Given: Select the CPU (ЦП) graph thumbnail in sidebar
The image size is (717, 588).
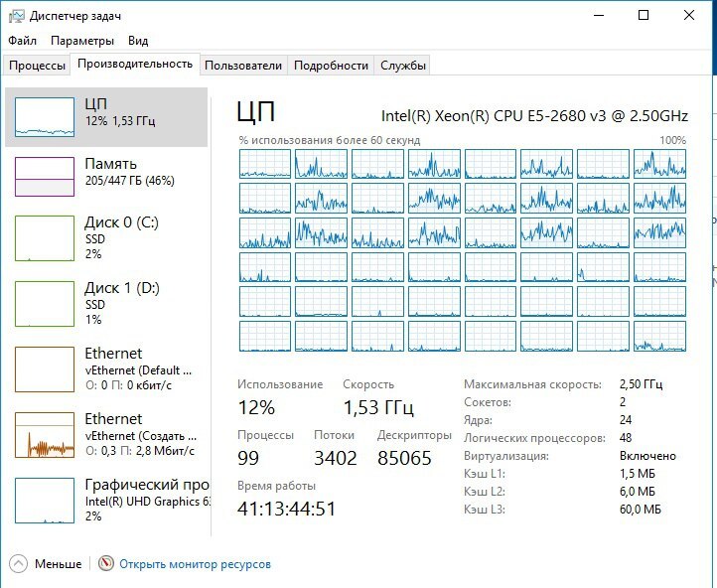Looking at the screenshot, I should [x=44, y=116].
